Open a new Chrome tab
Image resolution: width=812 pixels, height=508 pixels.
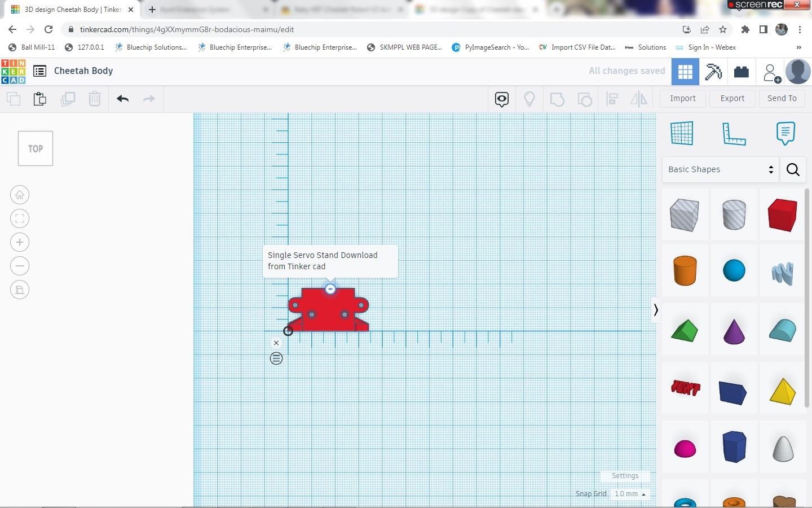(x=152, y=10)
